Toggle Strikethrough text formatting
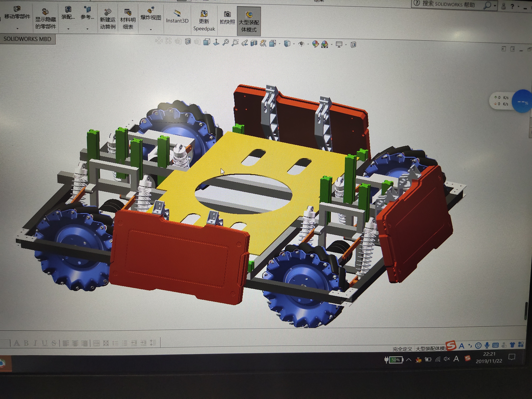The height and width of the screenshot is (399, 532). (54, 343)
